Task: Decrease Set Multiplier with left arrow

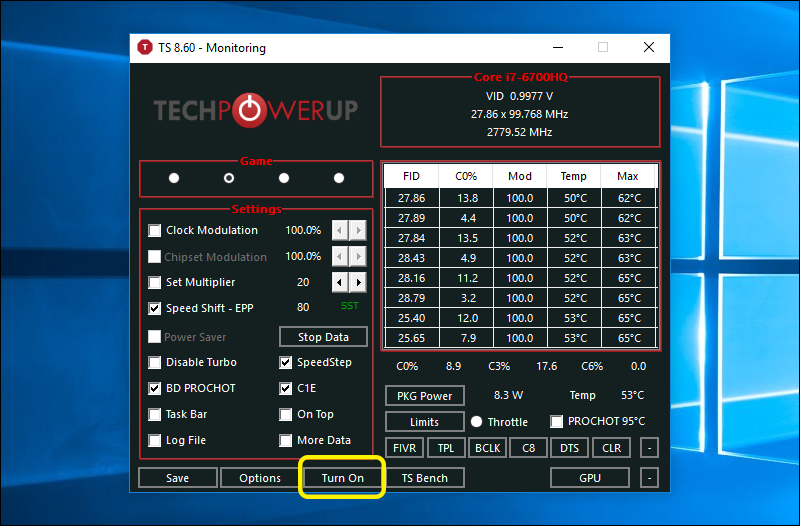Action: click(340, 282)
